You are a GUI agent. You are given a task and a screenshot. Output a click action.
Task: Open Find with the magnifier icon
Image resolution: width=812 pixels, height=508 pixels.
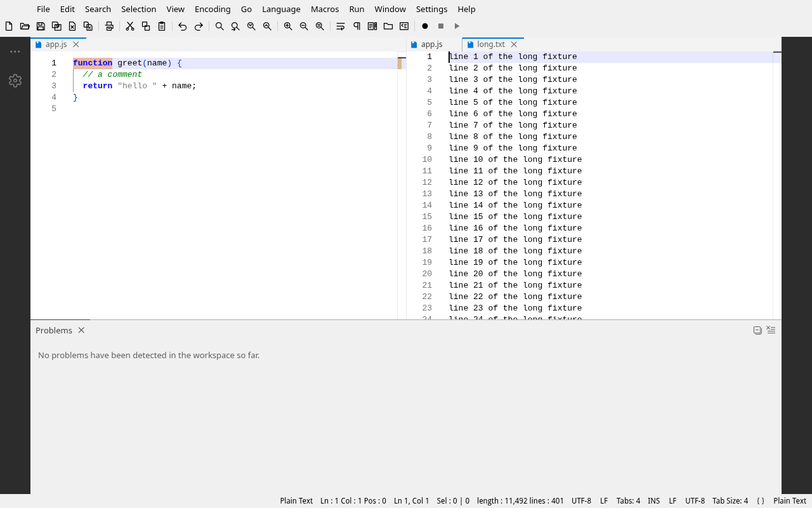point(219,26)
